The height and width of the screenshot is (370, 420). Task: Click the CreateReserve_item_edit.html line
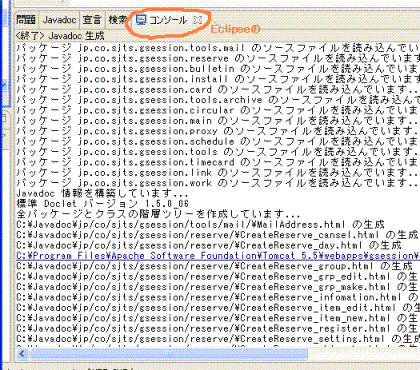(x=217, y=307)
